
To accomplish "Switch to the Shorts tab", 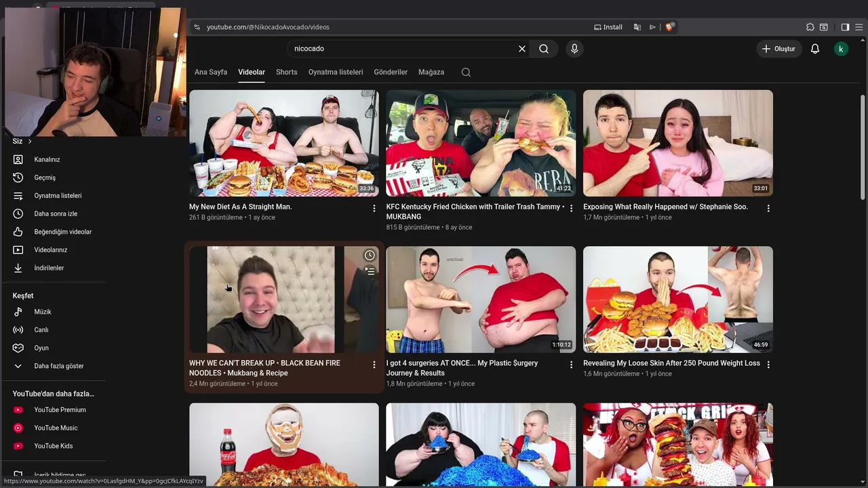I will (x=286, y=72).
